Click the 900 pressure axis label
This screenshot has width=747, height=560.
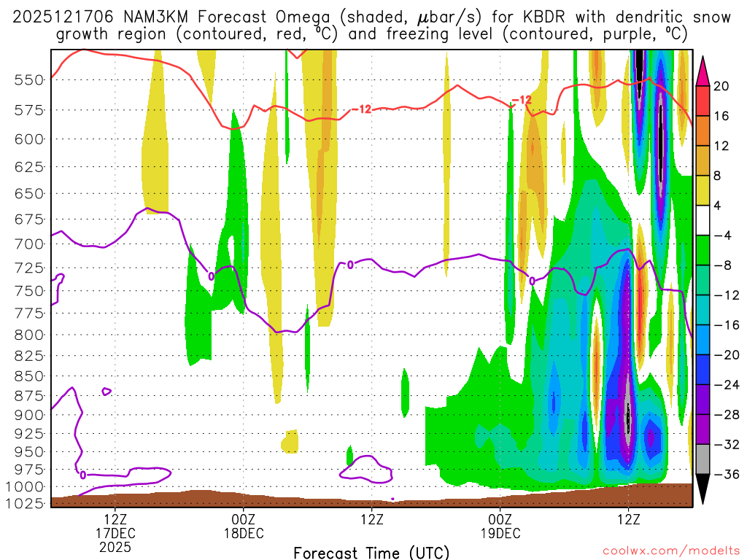29,415
